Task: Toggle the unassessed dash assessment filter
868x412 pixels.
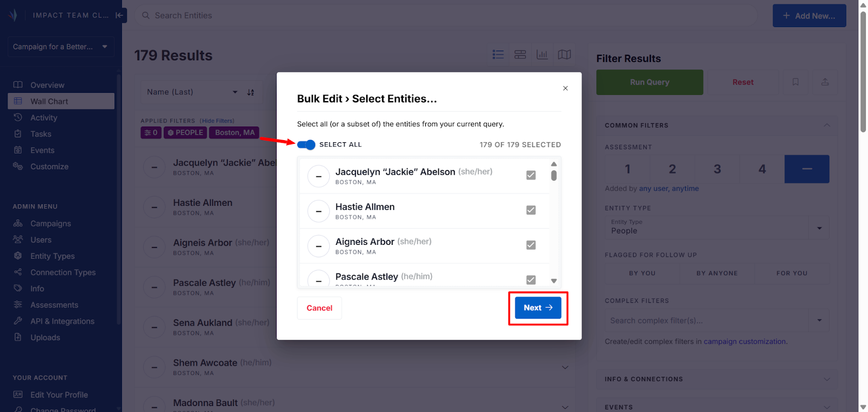Action: click(x=807, y=169)
